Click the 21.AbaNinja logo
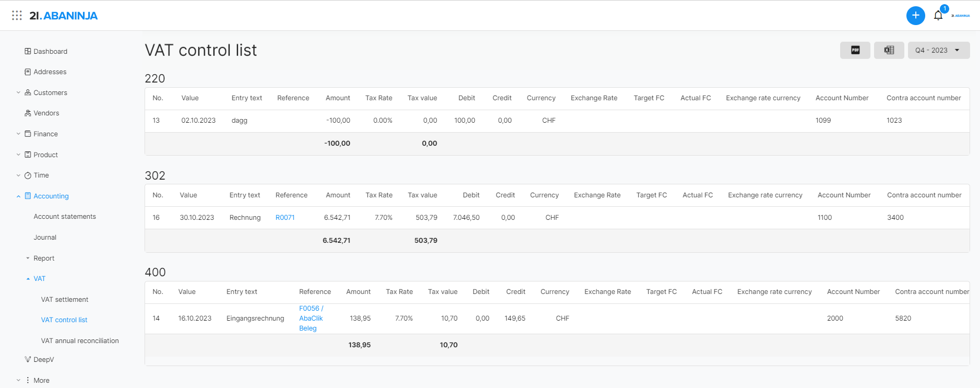 pos(63,16)
